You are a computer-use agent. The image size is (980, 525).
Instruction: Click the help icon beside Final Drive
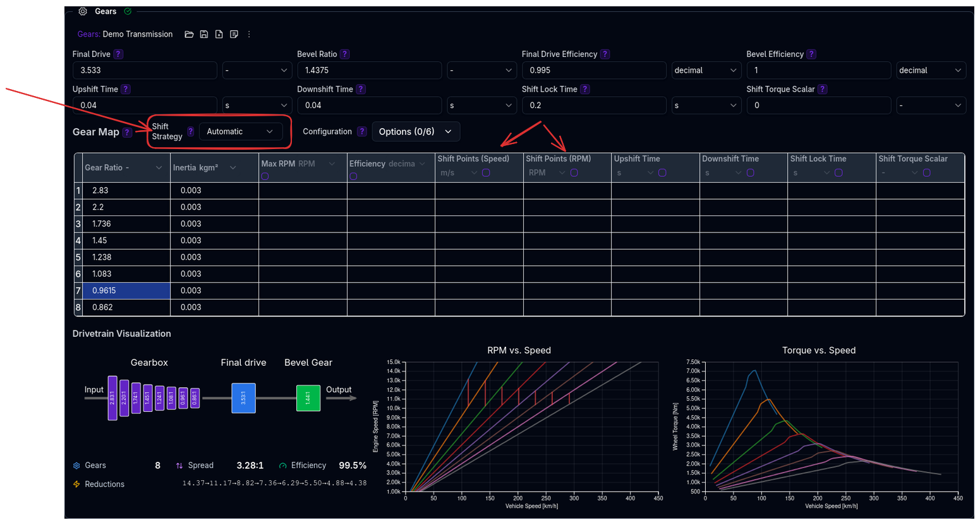click(118, 54)
